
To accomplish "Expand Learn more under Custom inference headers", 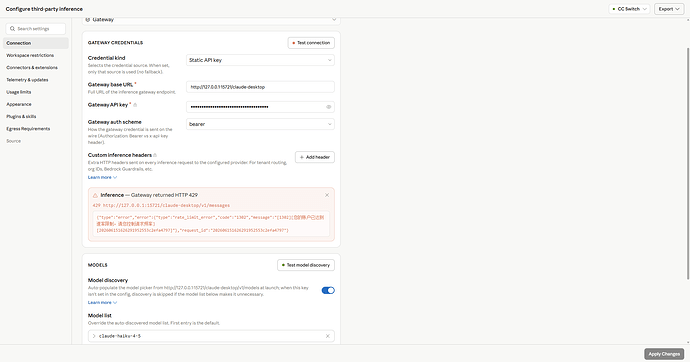I will pyautogui.click(x=102, y=177).
